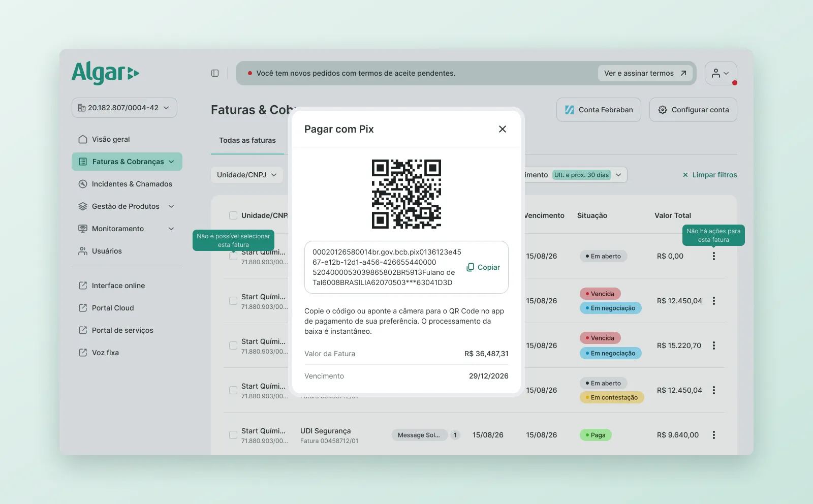Click the Copiar copy icon

471,267
